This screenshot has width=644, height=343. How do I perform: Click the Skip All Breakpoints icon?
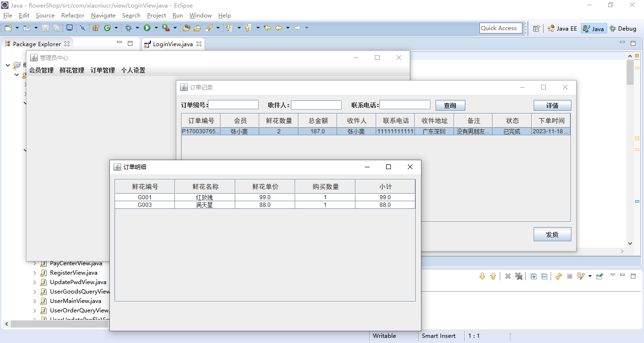[x=83, y=28]
